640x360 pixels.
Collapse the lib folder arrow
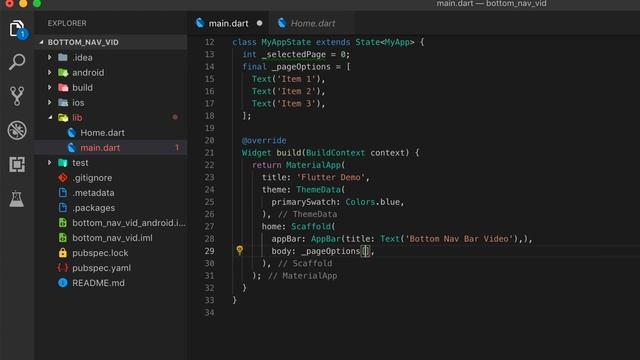click(x=50, y=118)
